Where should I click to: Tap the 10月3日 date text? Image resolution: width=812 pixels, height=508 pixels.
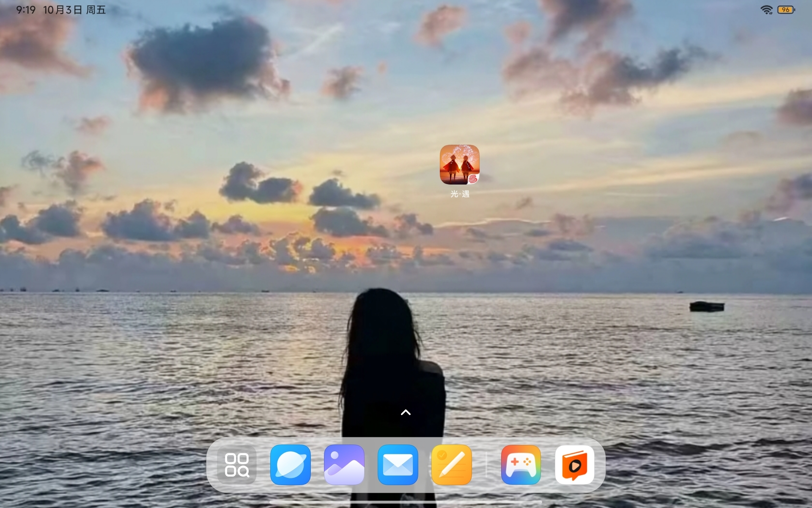[63, 10]
